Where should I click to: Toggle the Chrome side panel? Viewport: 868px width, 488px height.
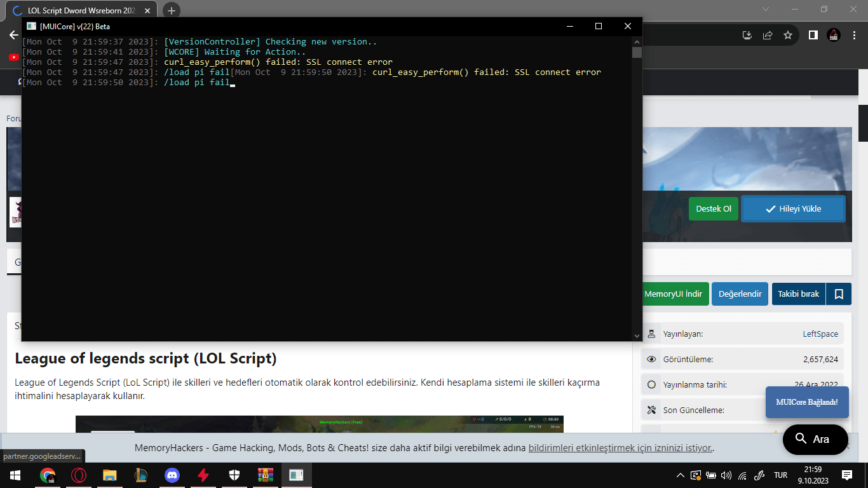(813, 35)
